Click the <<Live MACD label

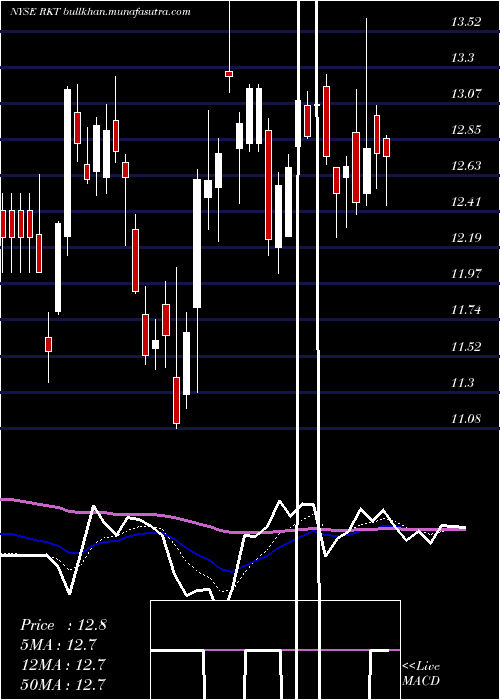pyautogui.click(x=421, y=673)
